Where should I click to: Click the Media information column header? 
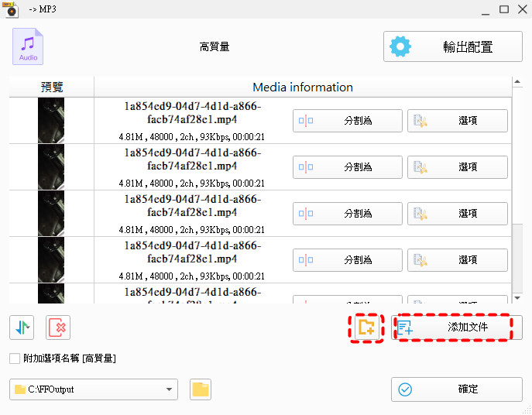pyautogui.click(x=303, y=87)
